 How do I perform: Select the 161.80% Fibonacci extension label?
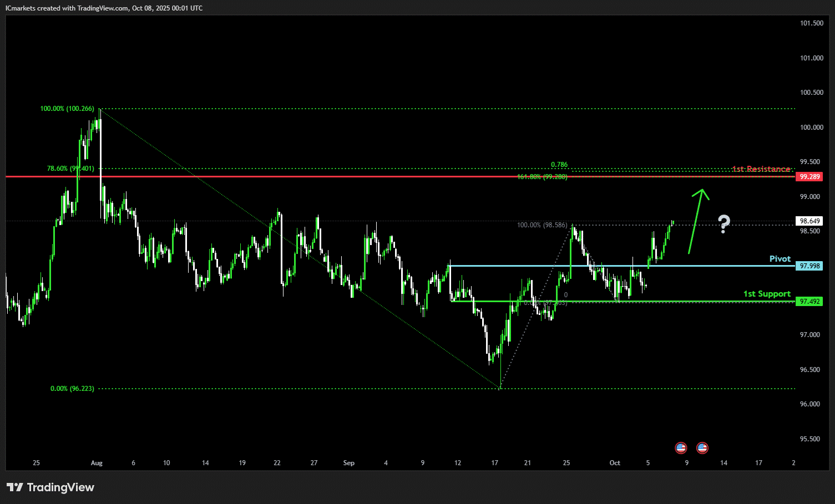tap(542, 177)
